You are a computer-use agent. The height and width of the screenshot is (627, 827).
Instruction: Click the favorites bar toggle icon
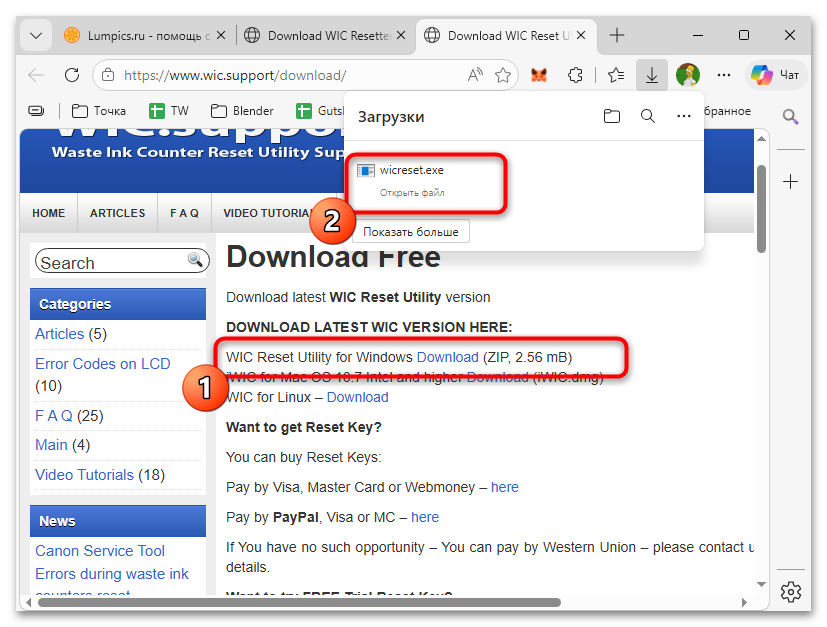pos(36,111)
